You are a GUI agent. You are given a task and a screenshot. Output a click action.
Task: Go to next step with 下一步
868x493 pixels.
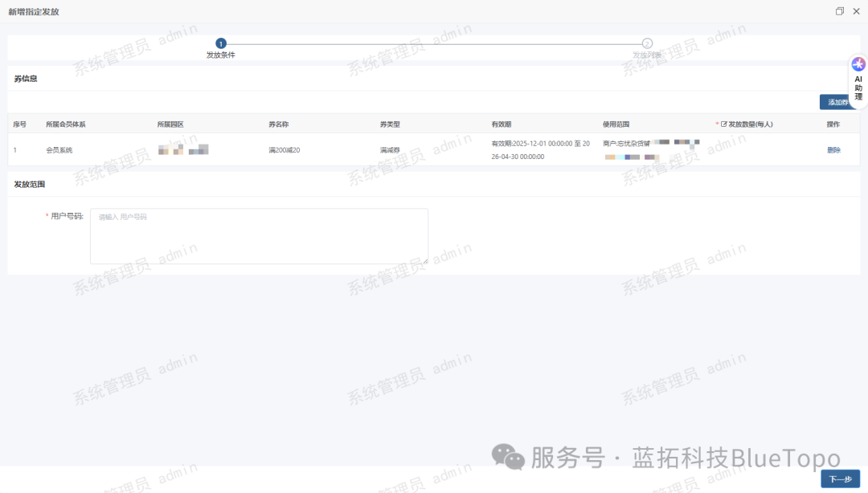coord(840,479)
